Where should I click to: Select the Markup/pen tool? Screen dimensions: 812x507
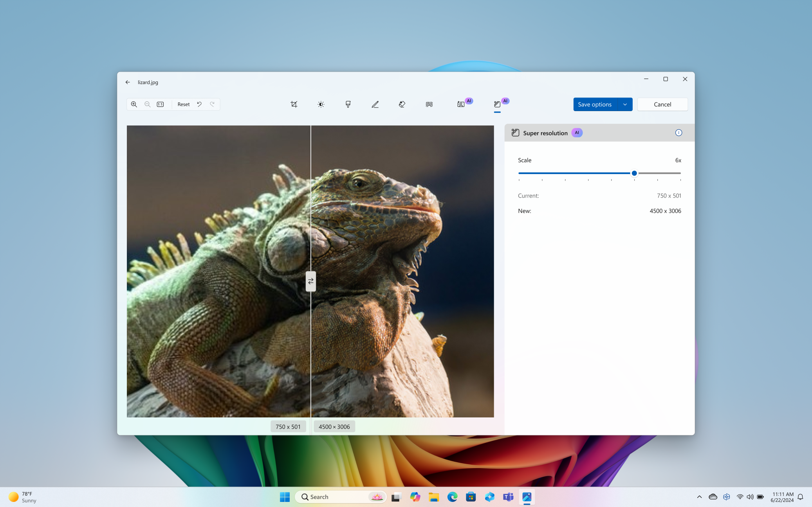375,104
